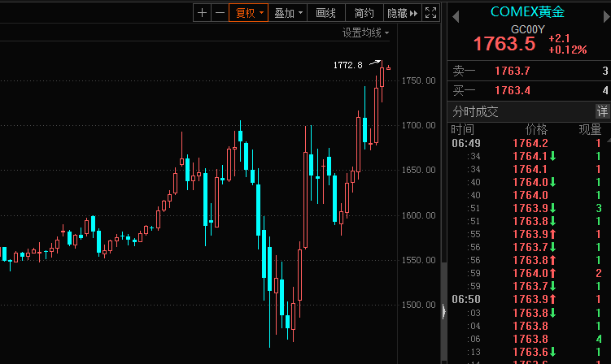Click the 1772.8 high price marker
Viewport: 611px width, 364px height.
pos(347,65)
